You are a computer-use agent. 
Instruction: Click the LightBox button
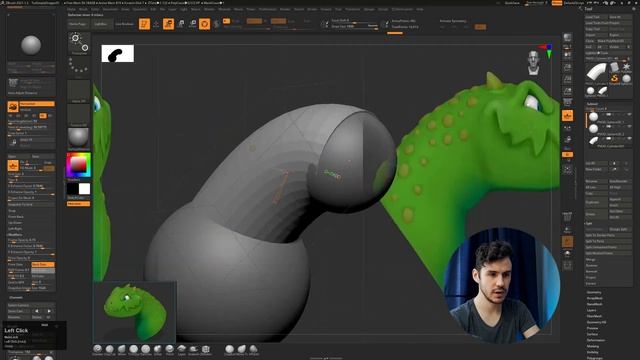[x=100, y=24]
